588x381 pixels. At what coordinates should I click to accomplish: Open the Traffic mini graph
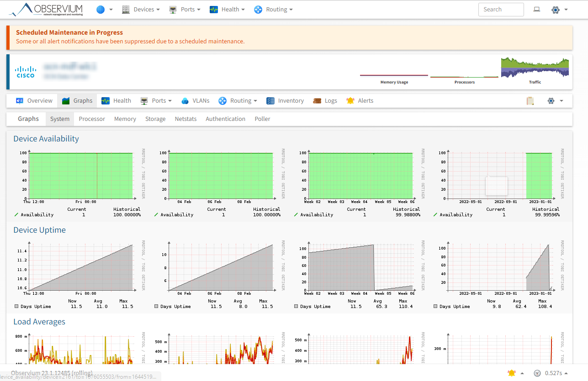pos(535,71)
